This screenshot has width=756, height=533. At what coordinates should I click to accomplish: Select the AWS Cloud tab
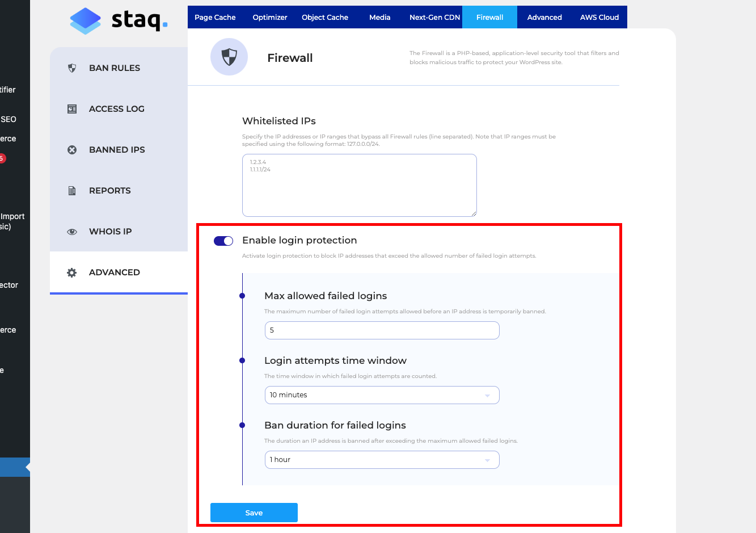(599, 18)
